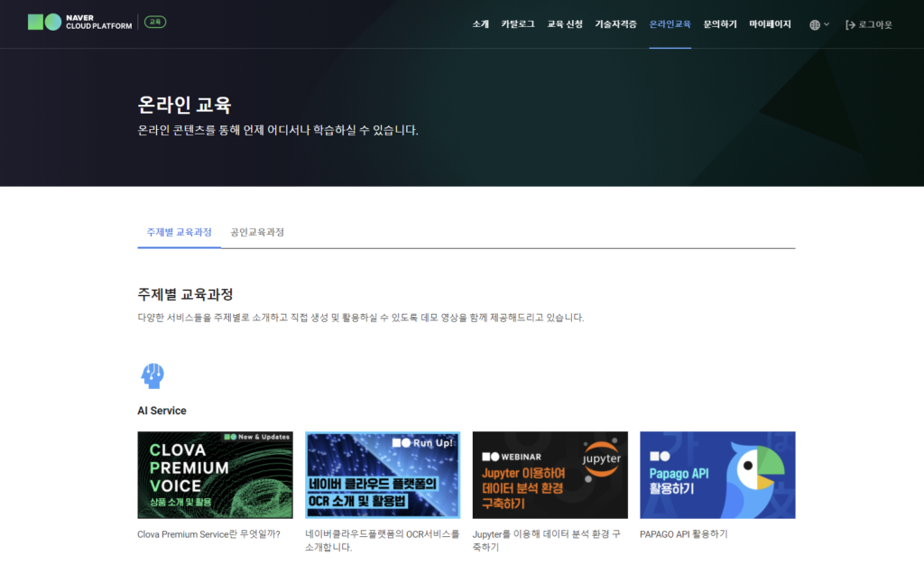This screenshot has height=565, width=924.
Task: Open the OCR 소개 및 활용법 thumbnail
Action: (383, 475)
